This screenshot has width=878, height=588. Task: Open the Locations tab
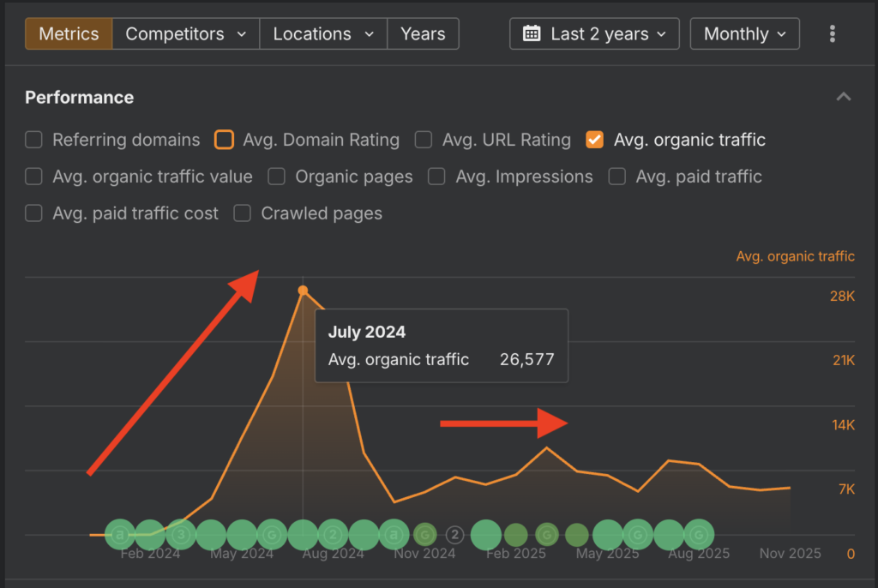(x=322, y=34)
